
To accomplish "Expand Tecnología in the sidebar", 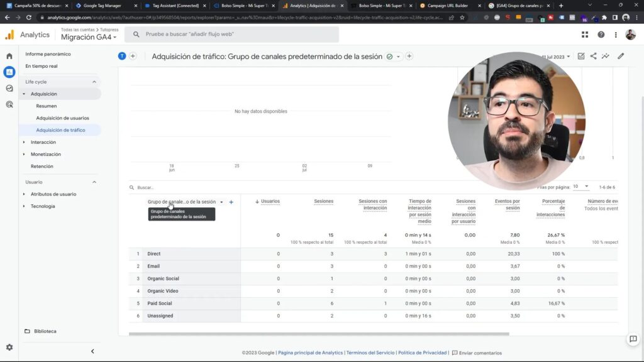I will click(x=24, y=206).
